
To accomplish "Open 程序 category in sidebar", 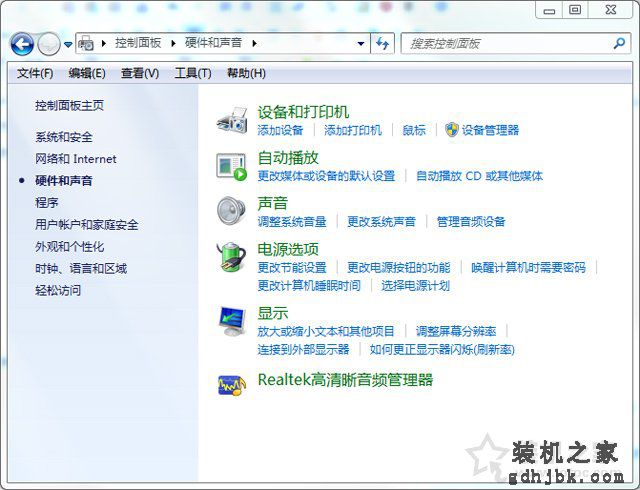I will (x=47, y=203).
